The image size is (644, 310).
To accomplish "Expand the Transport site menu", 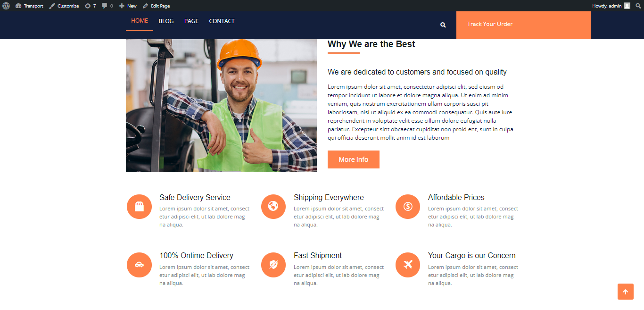I will pyautogui.click(x=29, y=6).
